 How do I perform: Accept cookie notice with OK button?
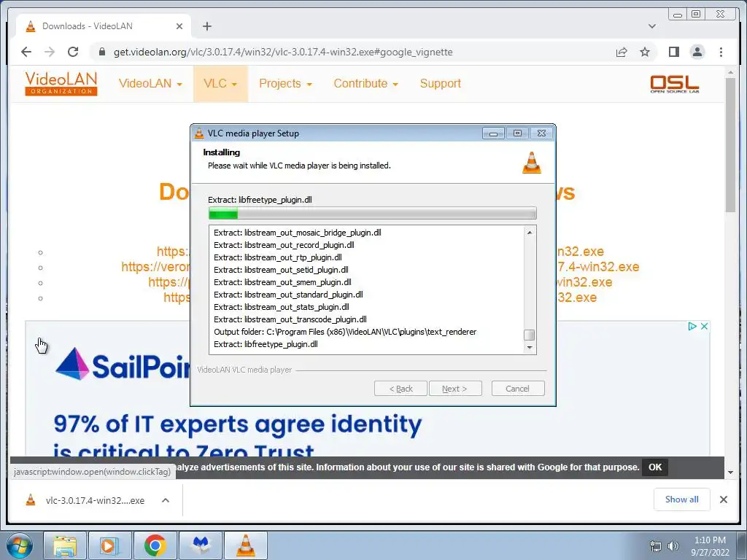click(654, 467)
